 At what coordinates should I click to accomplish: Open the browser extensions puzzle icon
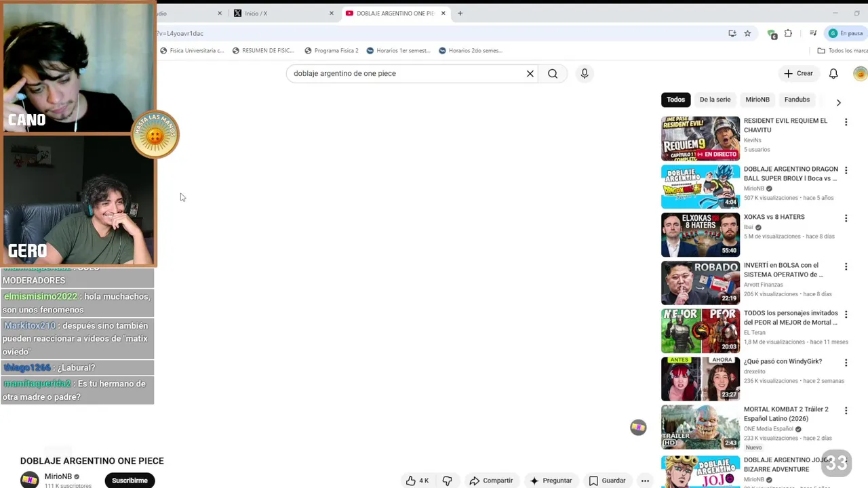788,33
